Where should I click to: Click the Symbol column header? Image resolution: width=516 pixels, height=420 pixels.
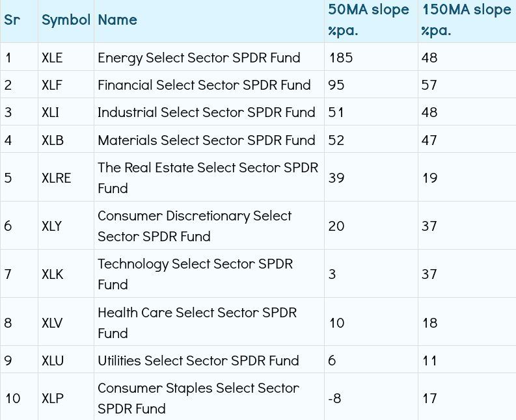pyautogui.click(x=66, y=20)
